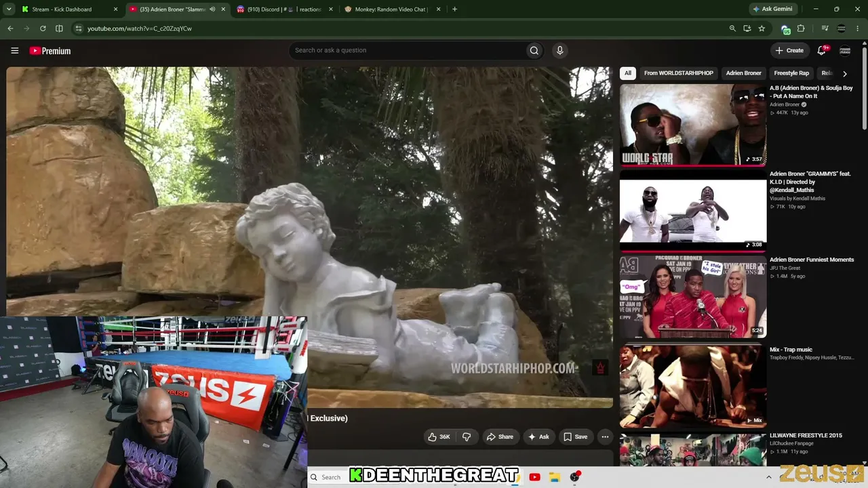Click the install app icon in address bar
The height and width of the screenshot is (488, 868).
click(747, 28)
